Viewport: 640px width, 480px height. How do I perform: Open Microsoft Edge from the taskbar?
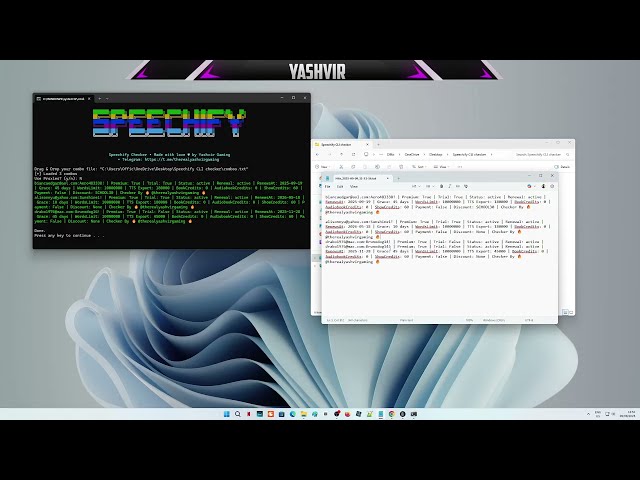293,414
